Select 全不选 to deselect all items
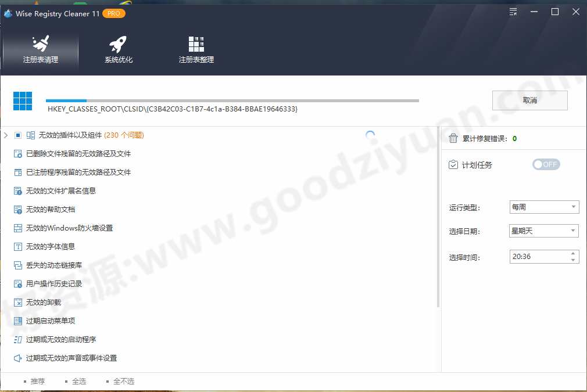The width and height of the screenshot is (587, 392). 123,381
